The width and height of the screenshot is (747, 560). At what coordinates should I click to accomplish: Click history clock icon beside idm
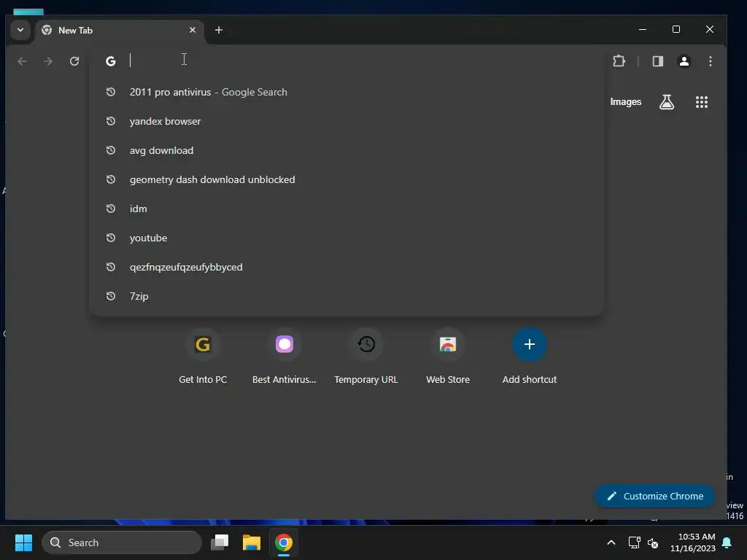[x=111, y=209]
